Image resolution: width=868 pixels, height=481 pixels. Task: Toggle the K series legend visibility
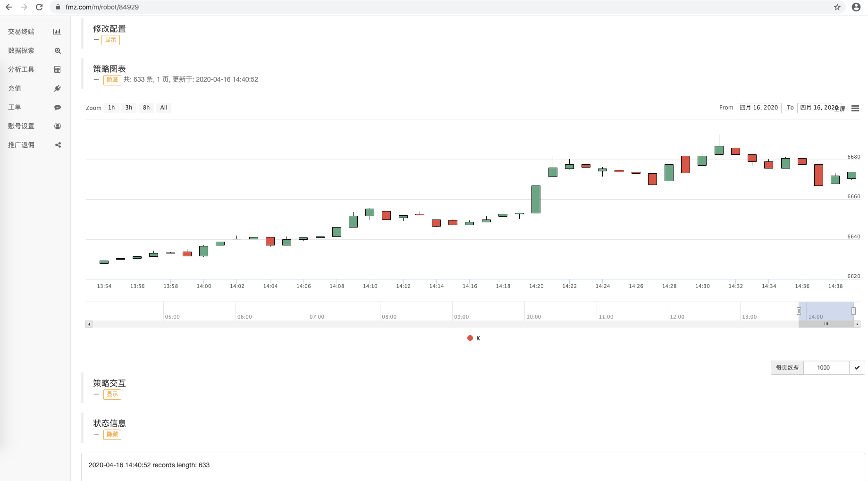coord(474,338)
